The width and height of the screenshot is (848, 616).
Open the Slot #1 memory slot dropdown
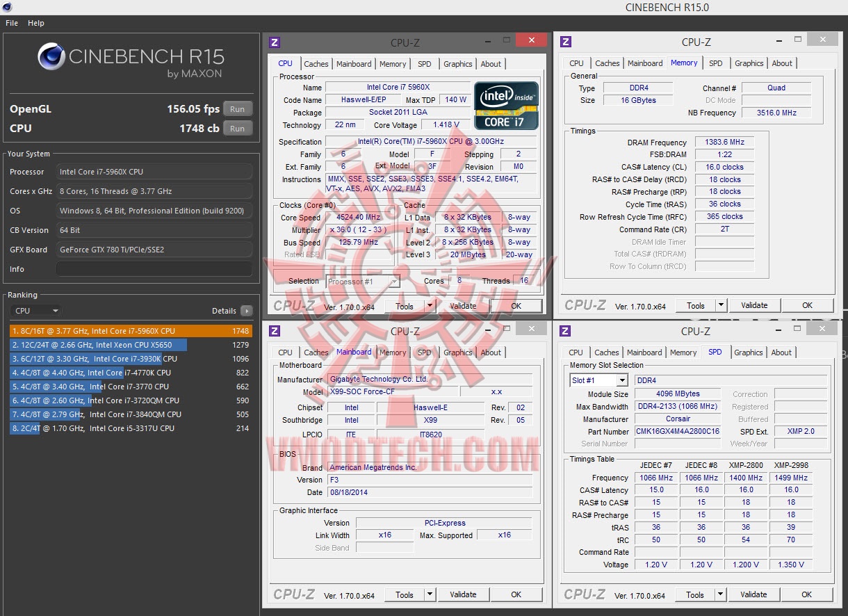(598, 380)
